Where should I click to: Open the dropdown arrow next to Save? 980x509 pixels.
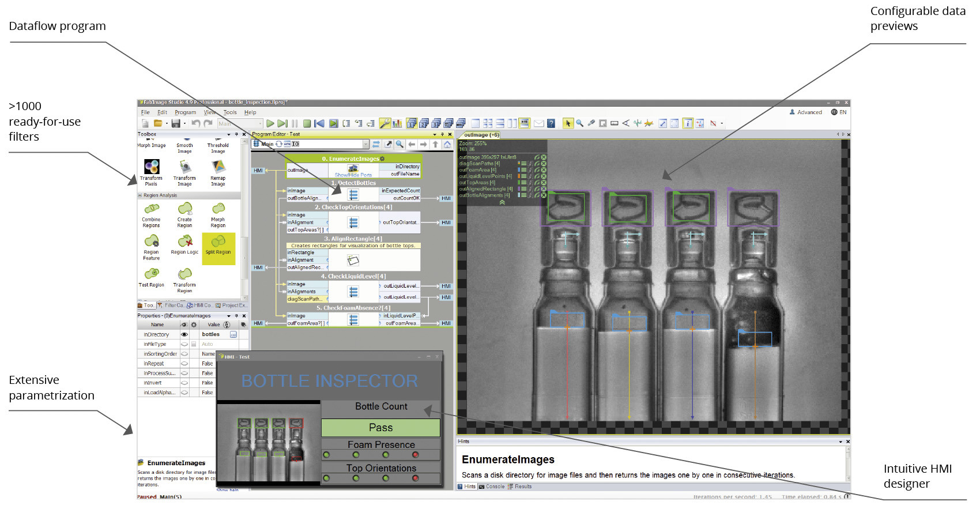(x=184, y=123)
